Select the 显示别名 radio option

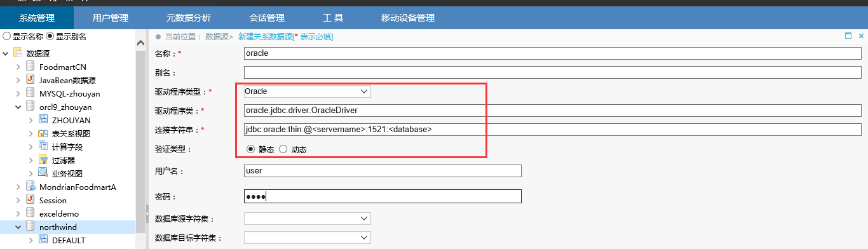[x=50, y=36]
